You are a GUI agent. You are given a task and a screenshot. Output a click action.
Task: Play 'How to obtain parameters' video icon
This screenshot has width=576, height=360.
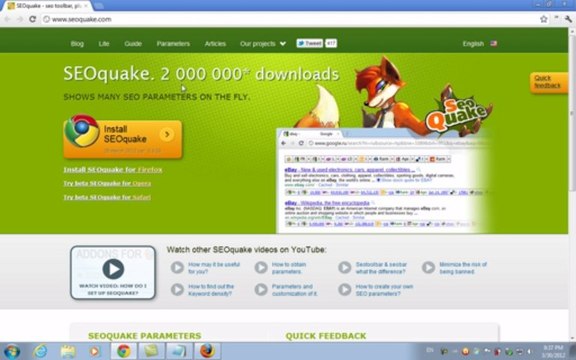tap(261, 267)
